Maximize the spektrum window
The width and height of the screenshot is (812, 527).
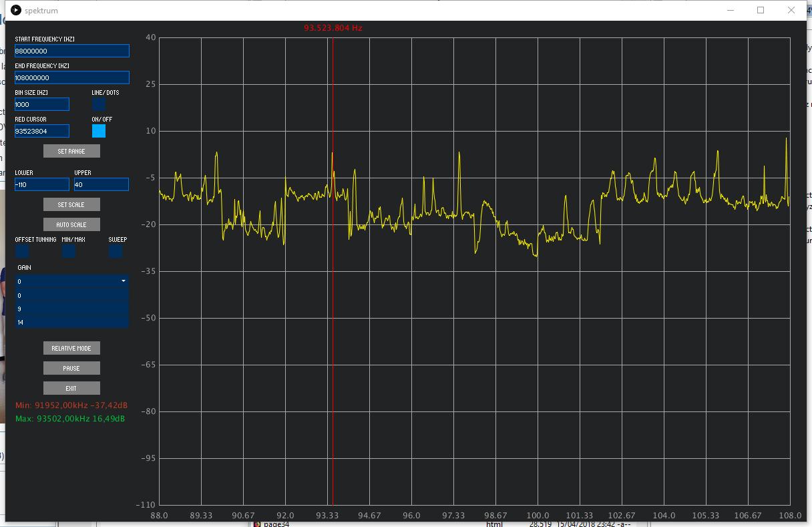coord(760,10)
